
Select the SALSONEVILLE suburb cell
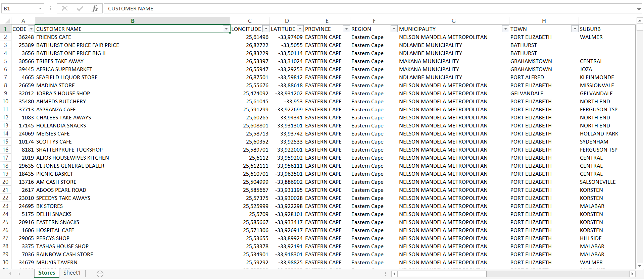point(607,182)
